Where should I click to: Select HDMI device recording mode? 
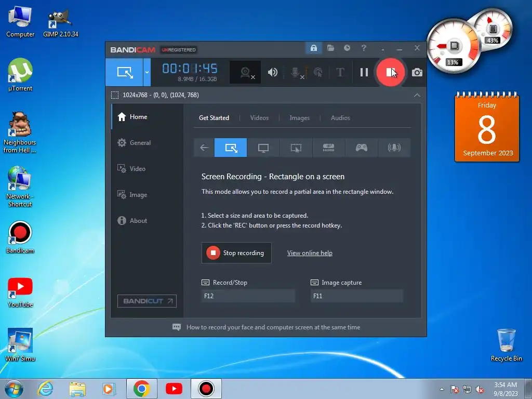[x=328, y=148]
